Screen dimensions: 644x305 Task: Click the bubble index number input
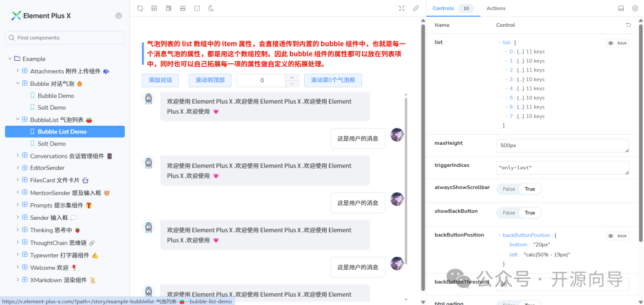point(262,80)
